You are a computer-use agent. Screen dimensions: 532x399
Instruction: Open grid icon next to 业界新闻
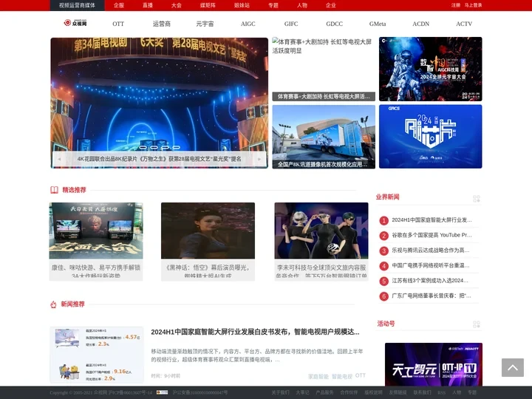click(x=477, y=199)
